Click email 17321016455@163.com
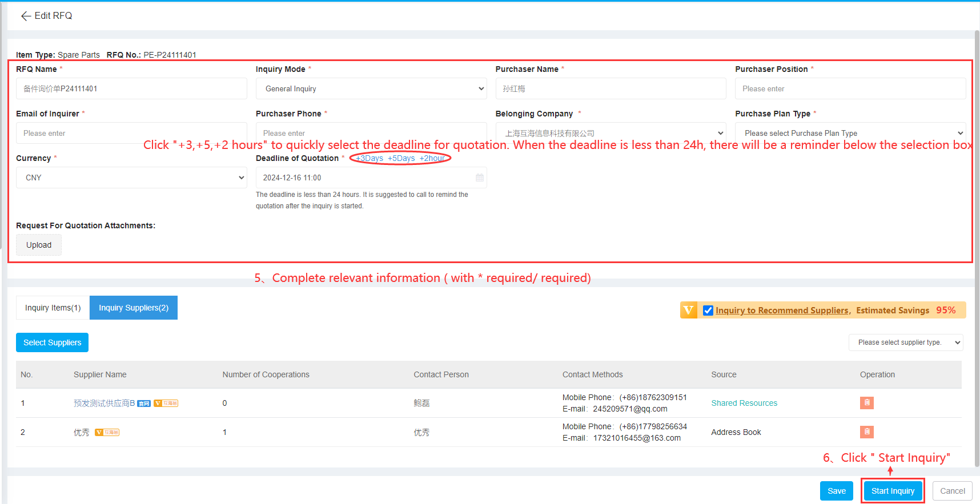Viewport: 980px width, 504px height. 637,438
